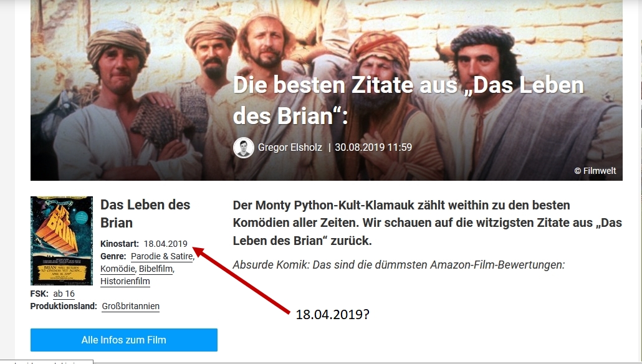The height and width of the screenshot is (364, 642).
Task: Click the bold Monty Python intro paragraph
Action: click(428, 223)
